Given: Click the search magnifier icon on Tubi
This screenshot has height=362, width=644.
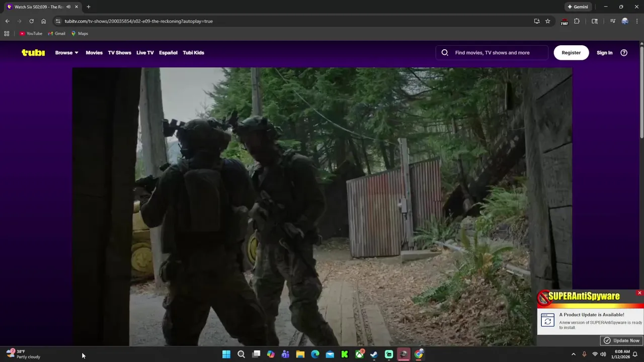Looking at the screenshot, I should 445,52.
